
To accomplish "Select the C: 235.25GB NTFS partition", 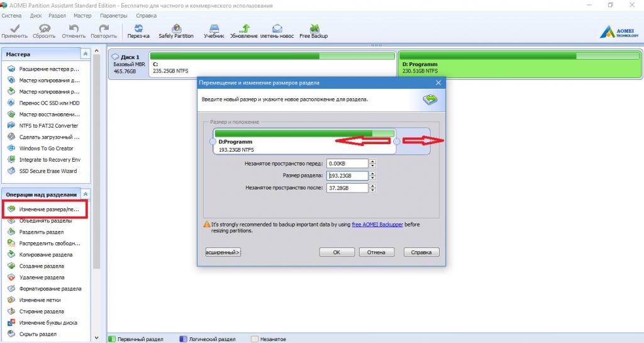I will click(x=272, y=64).
